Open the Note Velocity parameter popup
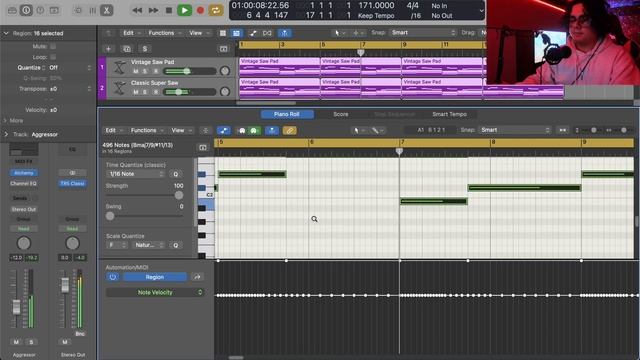The height and width of the screenshot is (360, 640). pos(155,292)
